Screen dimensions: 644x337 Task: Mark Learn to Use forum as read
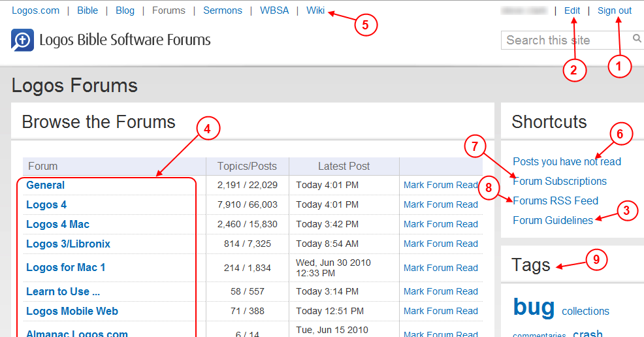[x=441, y=291]
